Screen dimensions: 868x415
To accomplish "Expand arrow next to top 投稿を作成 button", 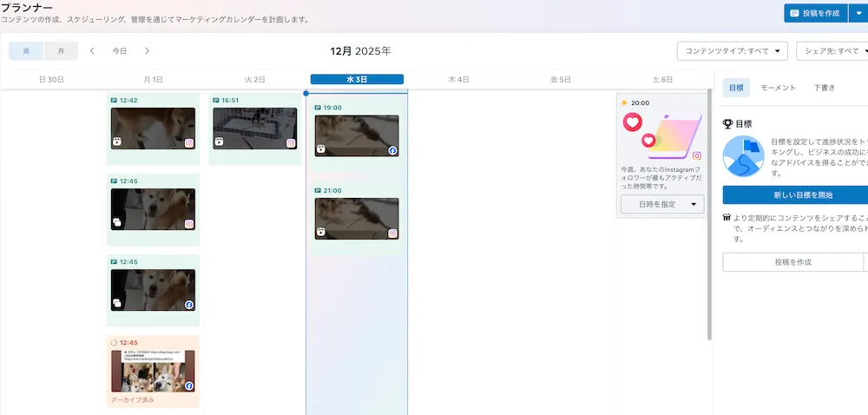I will pyautogui.click(x=858, y=13).
